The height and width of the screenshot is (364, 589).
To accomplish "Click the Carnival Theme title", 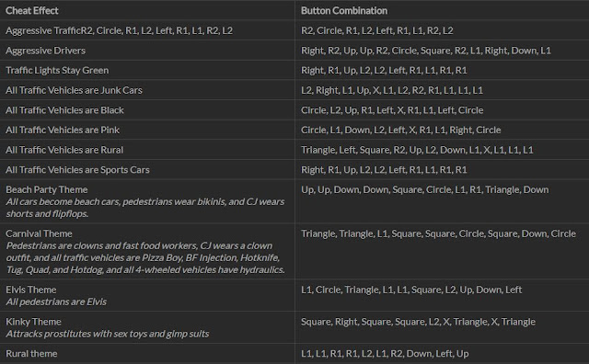I will point(39,233).
